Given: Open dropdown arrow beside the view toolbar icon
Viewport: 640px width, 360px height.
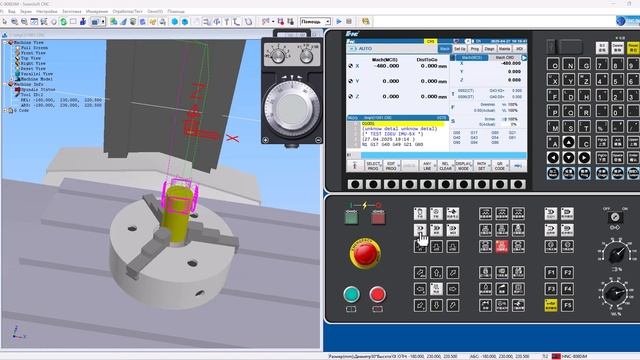Looking at the screenshot, I should tap(103, 22).
